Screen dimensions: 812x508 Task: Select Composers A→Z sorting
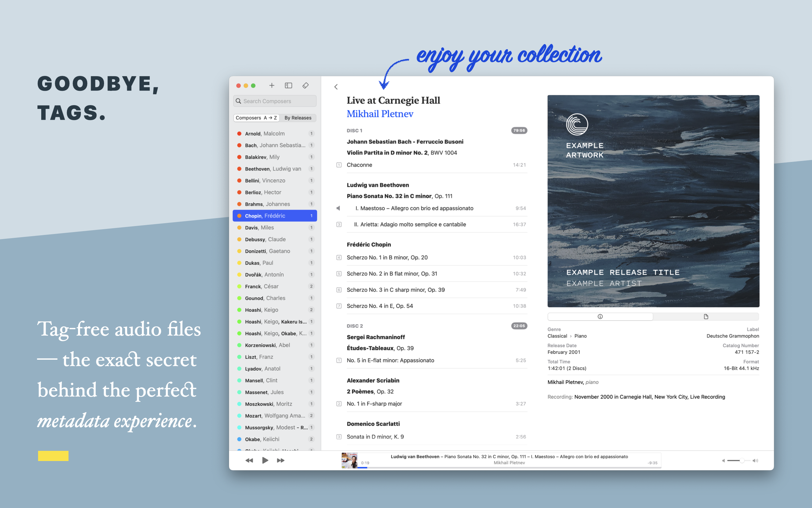(x=256, y=118)
